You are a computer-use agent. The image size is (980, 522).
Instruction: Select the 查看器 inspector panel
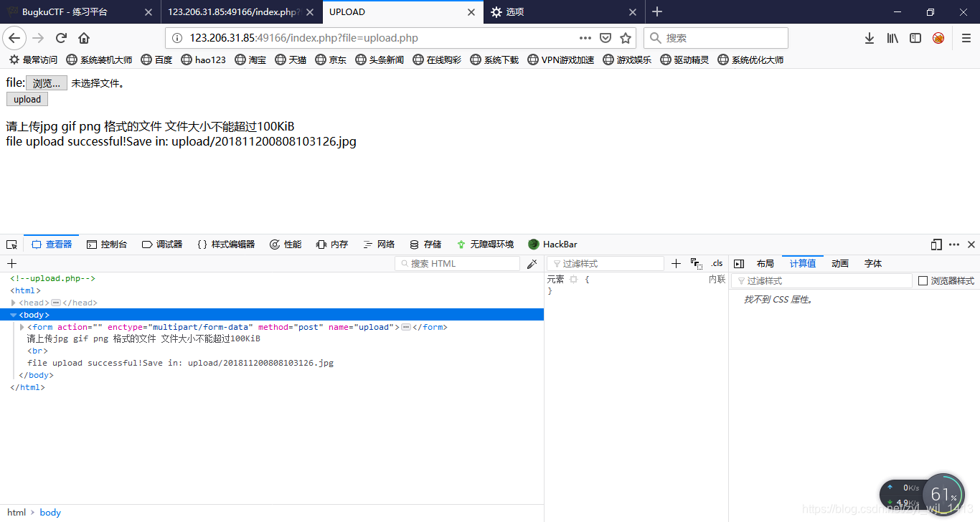(x=52, y=245)
